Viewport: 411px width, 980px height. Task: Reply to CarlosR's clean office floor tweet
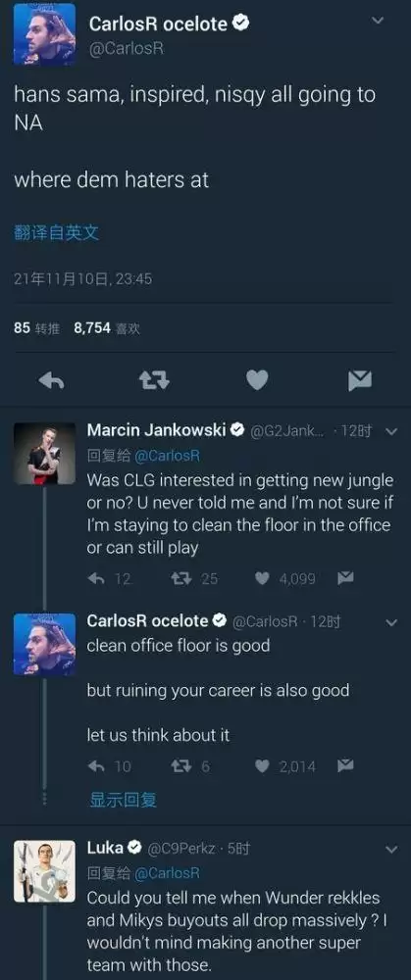[x=96, y=766]
